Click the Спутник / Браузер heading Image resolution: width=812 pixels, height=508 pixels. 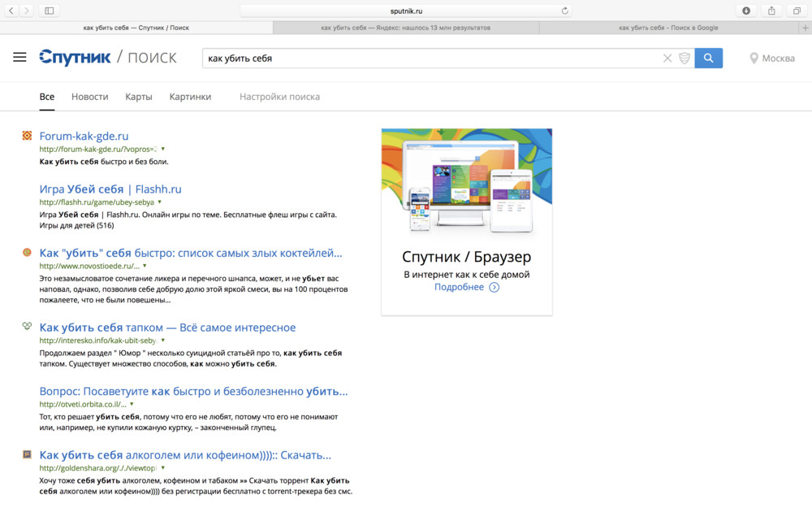click(x=467, y=257)
